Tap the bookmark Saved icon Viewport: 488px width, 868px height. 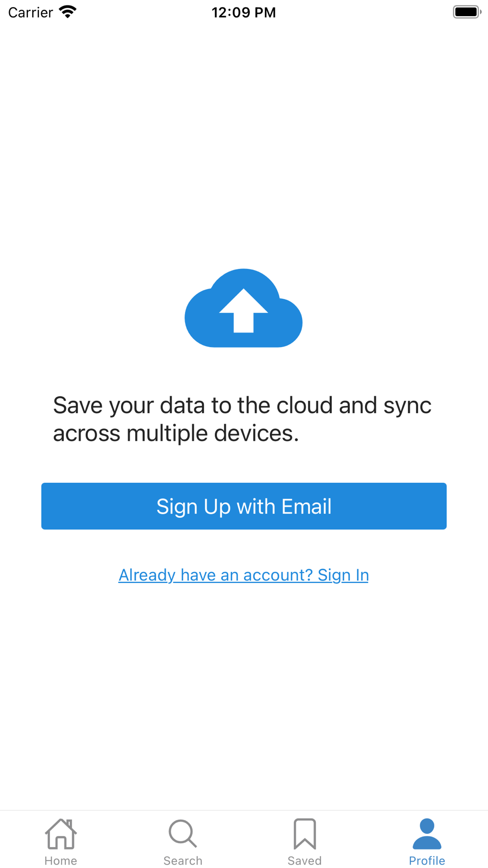(305, 834)
